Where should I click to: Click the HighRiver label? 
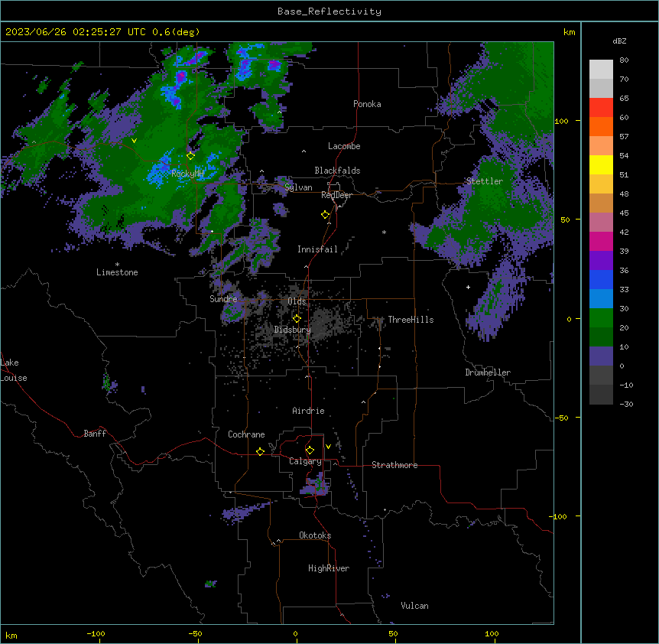[x=329, y=568]
